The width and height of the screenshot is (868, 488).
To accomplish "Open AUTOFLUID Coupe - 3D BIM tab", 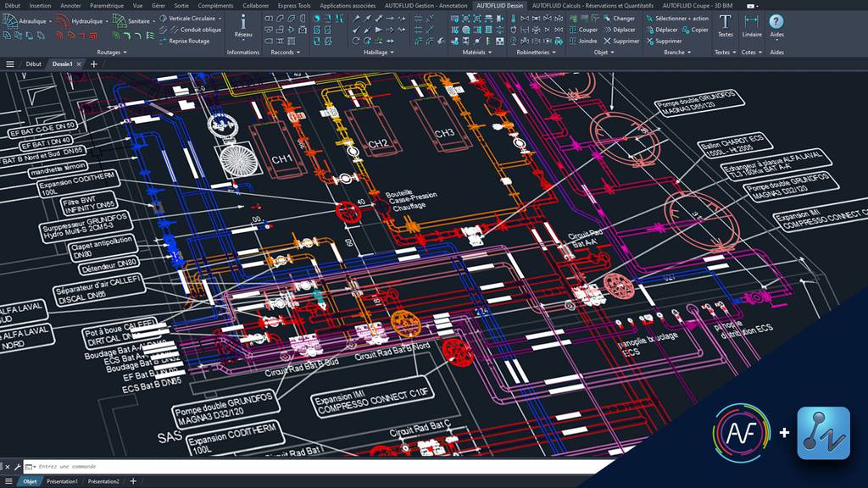I will point(698,6).
